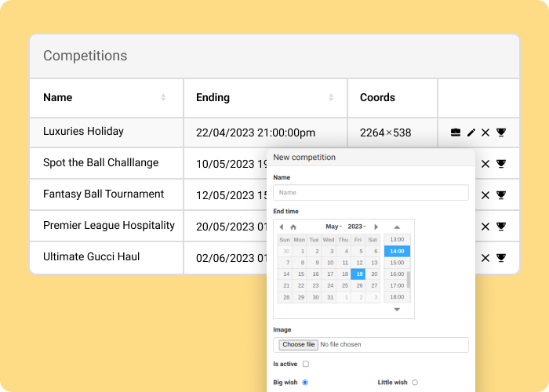Screen dimensions: 549x392
Task: Select the Big wish radio button
Action: pos(305,382)
